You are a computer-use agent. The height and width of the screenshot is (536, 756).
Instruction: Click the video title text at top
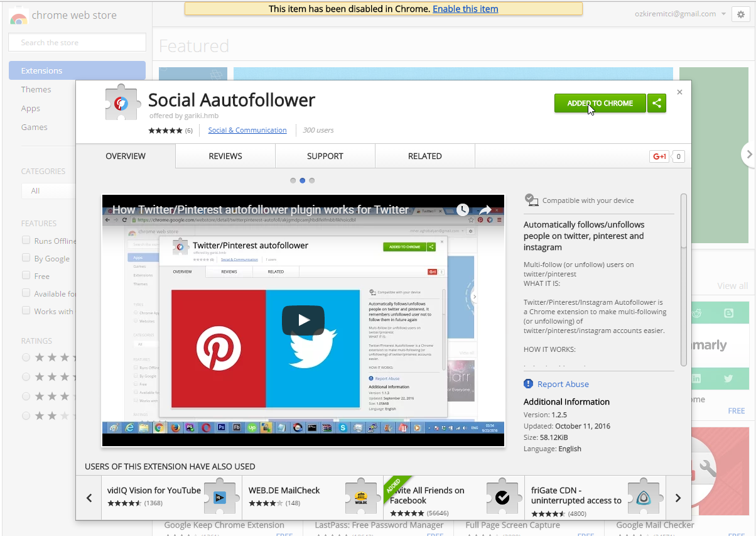click(261, 210)
